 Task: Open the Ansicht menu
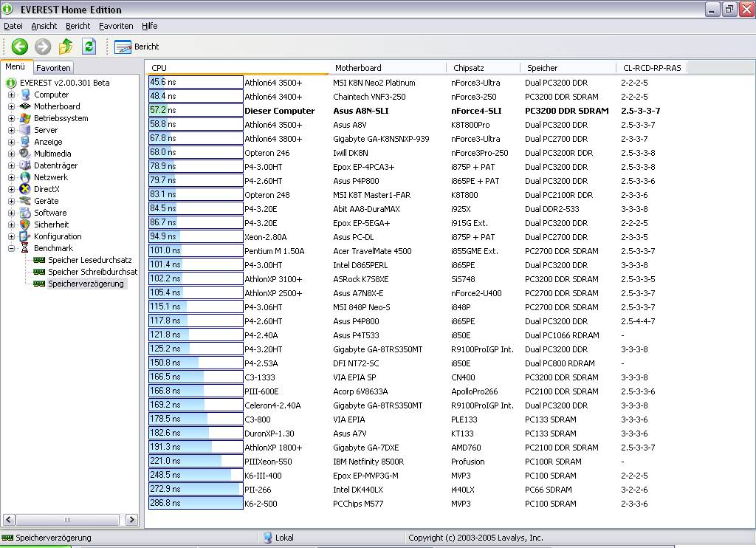pos(44,26)
